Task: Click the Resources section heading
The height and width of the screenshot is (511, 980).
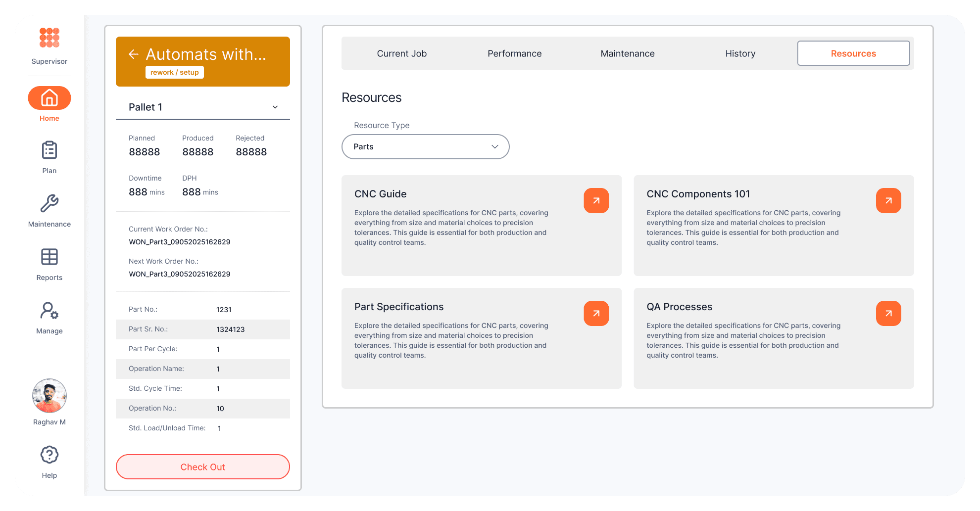Action: pyautogui.click(x=372, y=97)
